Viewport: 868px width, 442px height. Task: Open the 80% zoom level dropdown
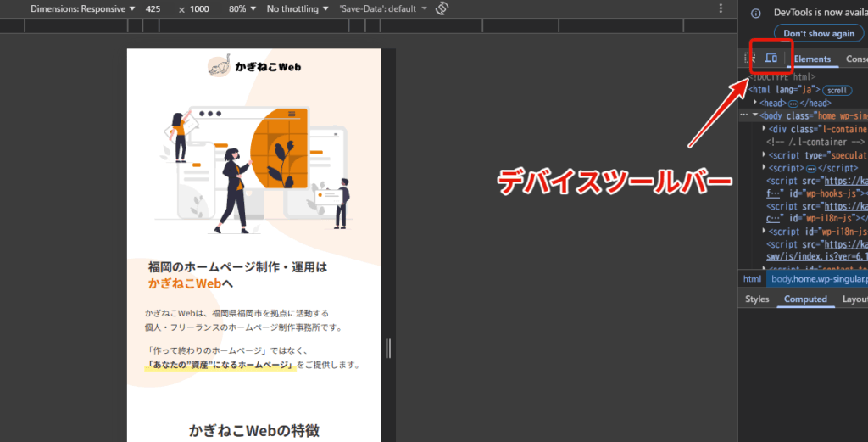[x=242, y=8]
